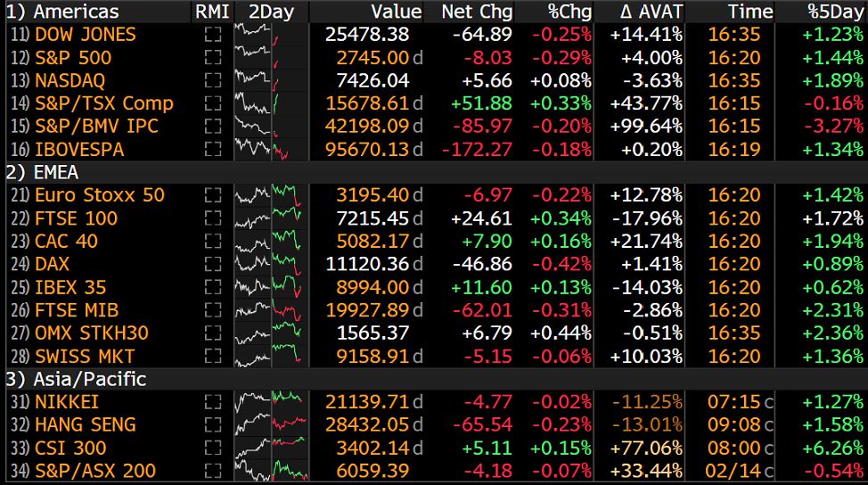Image resolution: width=868 pixels, height=485 pixels.
Task: Toggle the RMI checkbox for IBOVESPA
Action: [x=213, y=150]
